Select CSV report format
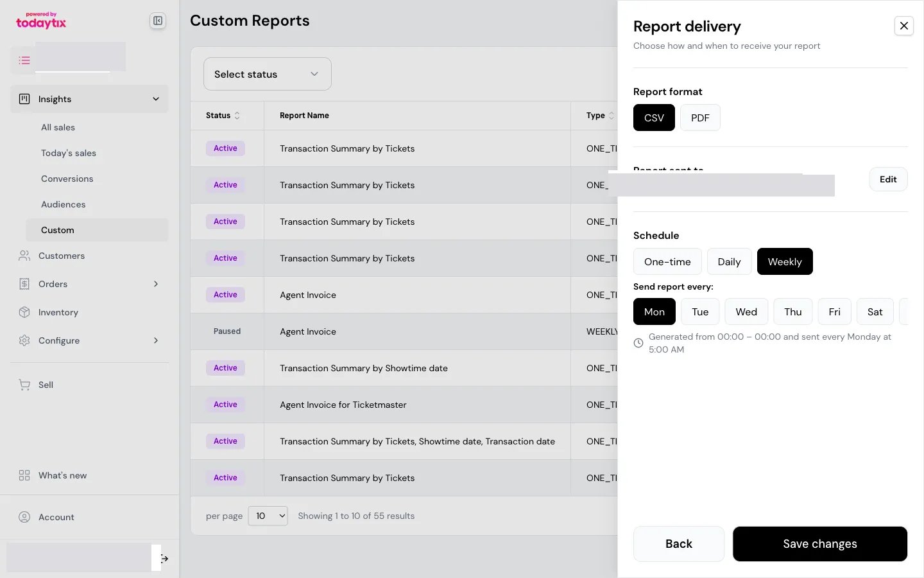 tap(654, 118)
